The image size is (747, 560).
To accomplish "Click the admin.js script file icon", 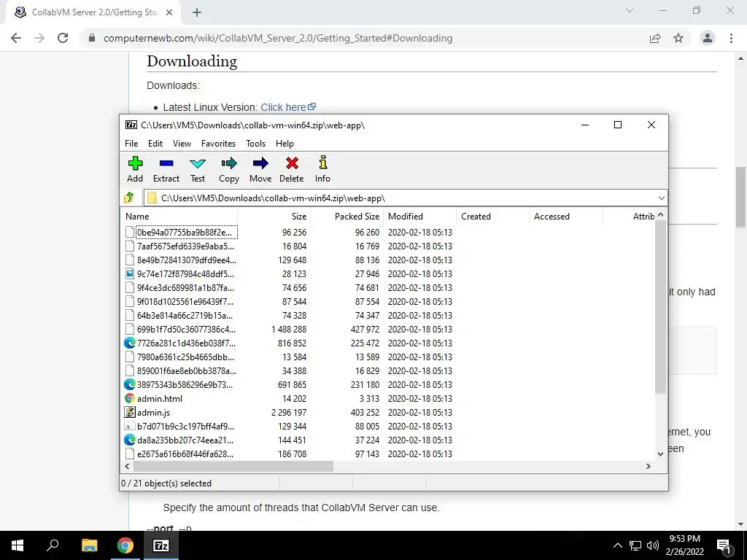I will pos(130,413).
